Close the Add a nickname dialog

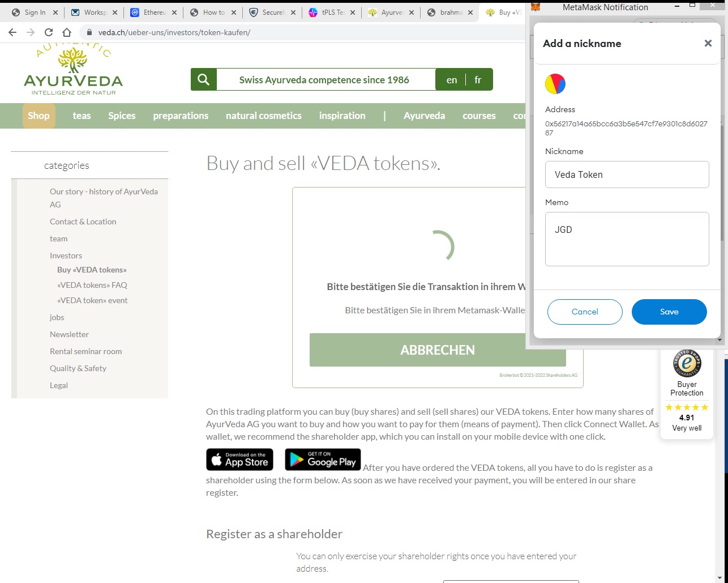tap(708, 43)
